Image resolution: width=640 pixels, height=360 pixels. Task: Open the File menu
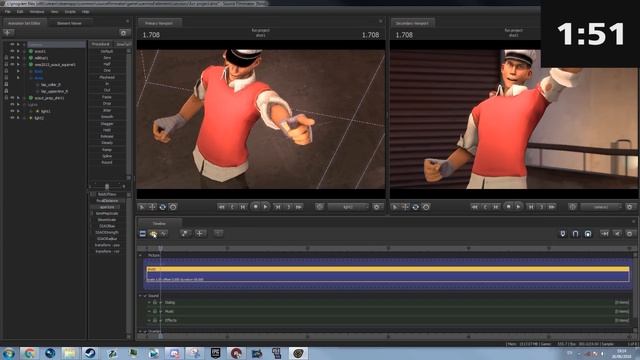pos(8,12)
